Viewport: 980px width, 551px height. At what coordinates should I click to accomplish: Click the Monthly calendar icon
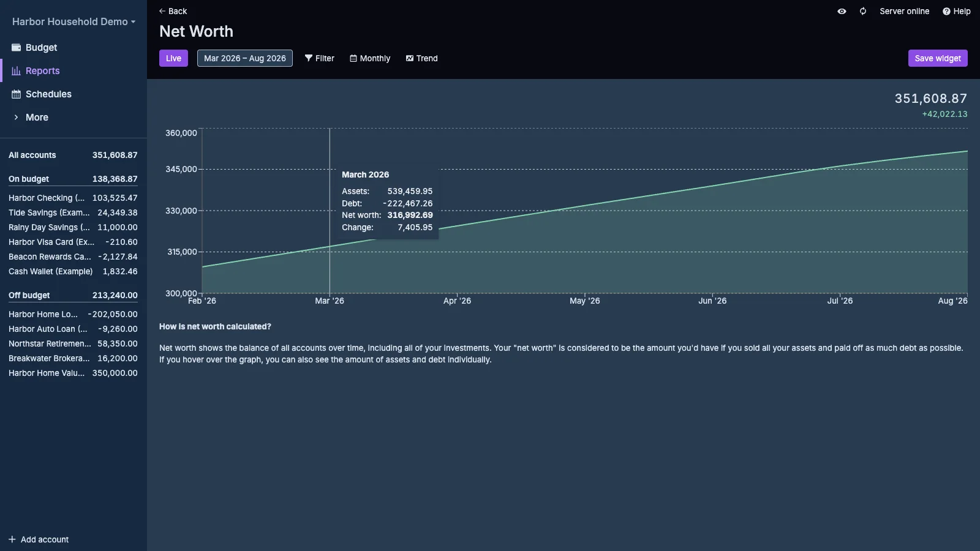coord(353,58)
